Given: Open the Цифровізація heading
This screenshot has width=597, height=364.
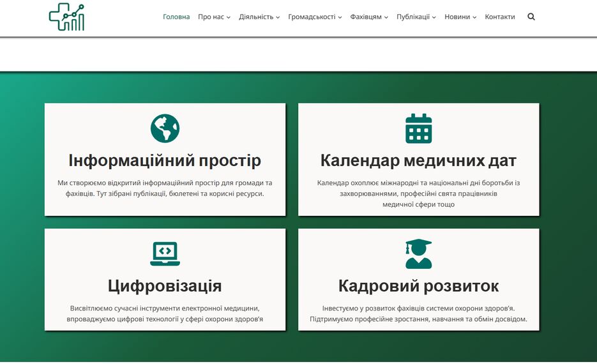Looking at the screenshot, I should click(x=165, y=285).
